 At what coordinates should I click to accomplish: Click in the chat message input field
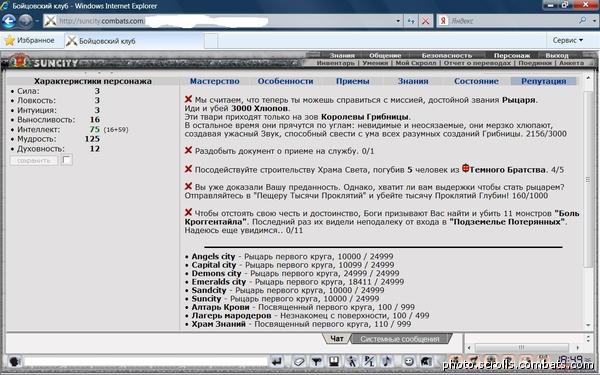pos(145,361)
